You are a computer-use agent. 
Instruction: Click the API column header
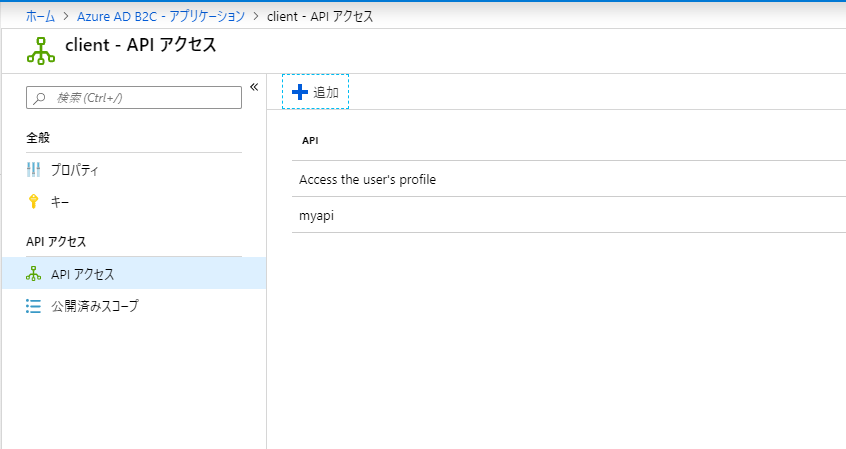[x=310, y=141]
